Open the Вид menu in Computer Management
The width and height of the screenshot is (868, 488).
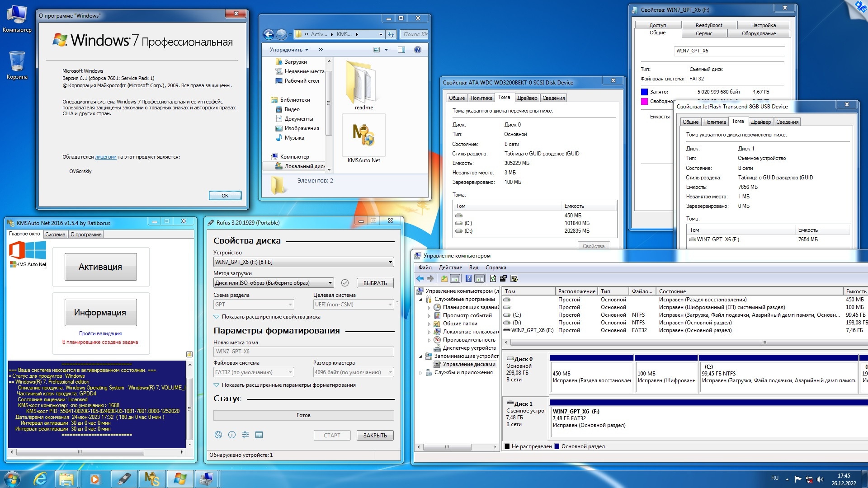[473, 267]
